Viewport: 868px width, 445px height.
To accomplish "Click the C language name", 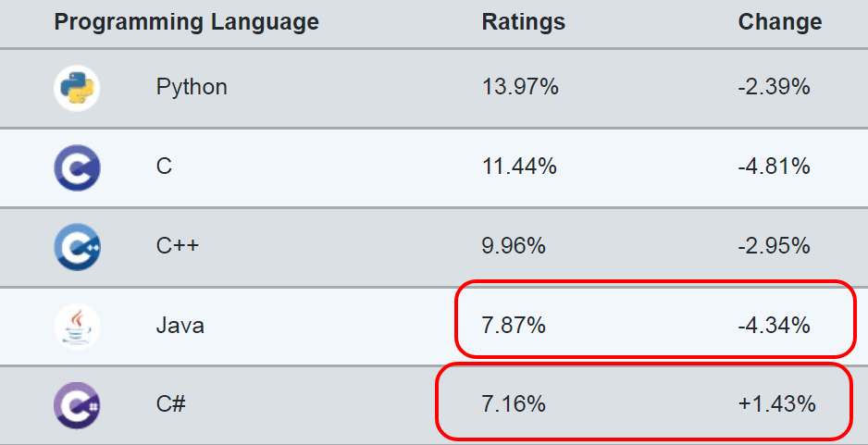I will [x=164, y=167].
